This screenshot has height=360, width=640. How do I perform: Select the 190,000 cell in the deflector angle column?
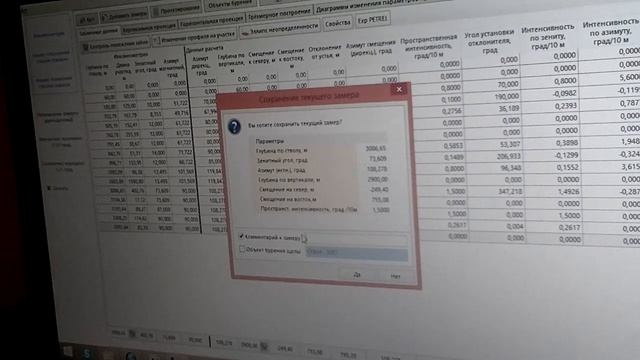coord(506,96)
